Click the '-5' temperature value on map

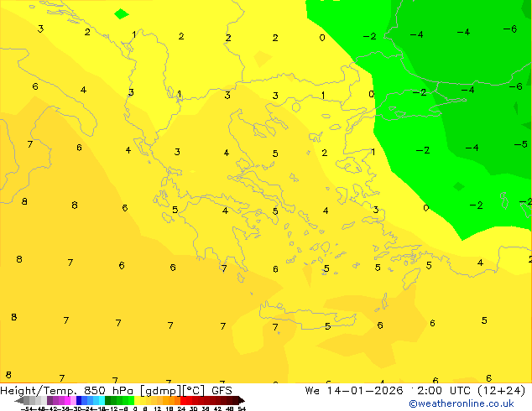pos(521,144)
